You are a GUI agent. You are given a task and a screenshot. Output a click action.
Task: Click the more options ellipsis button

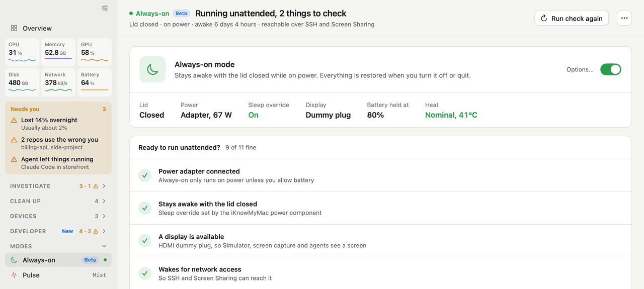(x=624, y=18)
